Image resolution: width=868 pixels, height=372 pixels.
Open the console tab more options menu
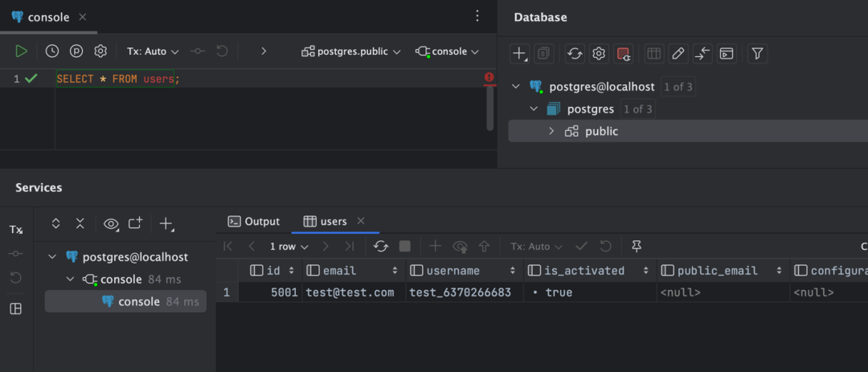point(477,16)
